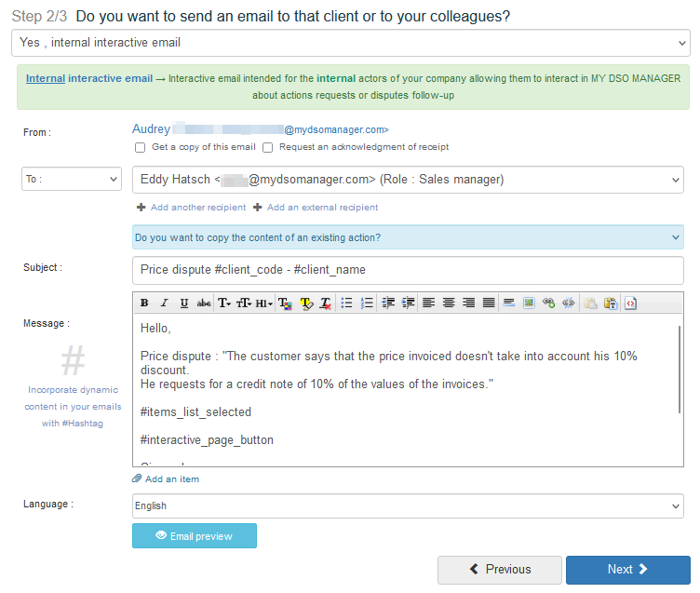
Task: Center-align the message text
Action: point(449,303)
